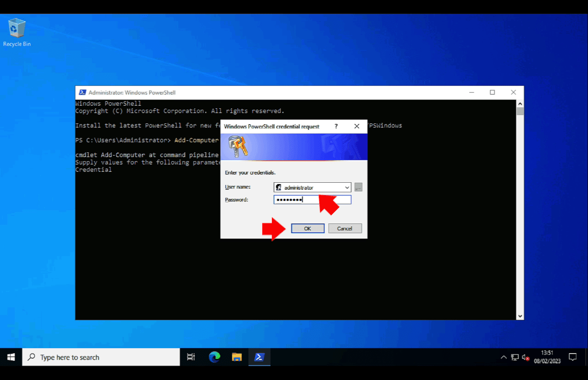This screenshot has height=380, width=588.
Task: Click the PowerShell icon in the title bar
Action: (83, 93)
